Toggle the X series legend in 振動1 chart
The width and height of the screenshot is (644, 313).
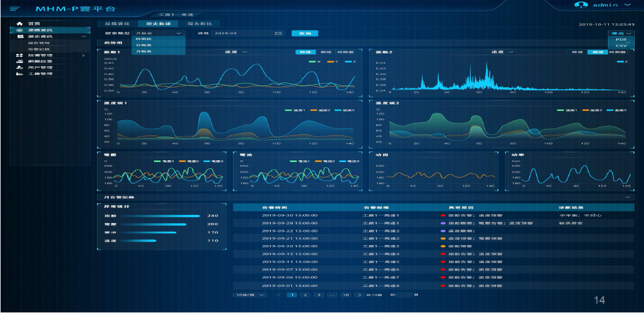[314, 62]
